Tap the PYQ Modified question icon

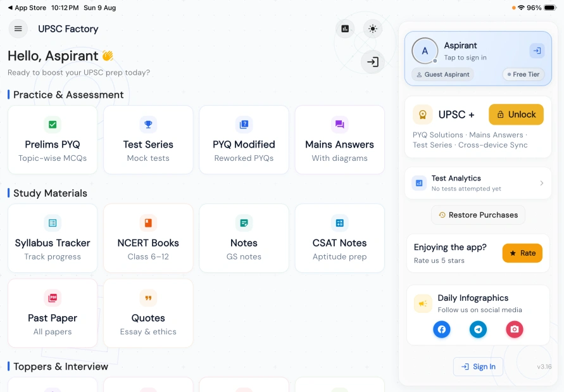click(x=244, y=125)
